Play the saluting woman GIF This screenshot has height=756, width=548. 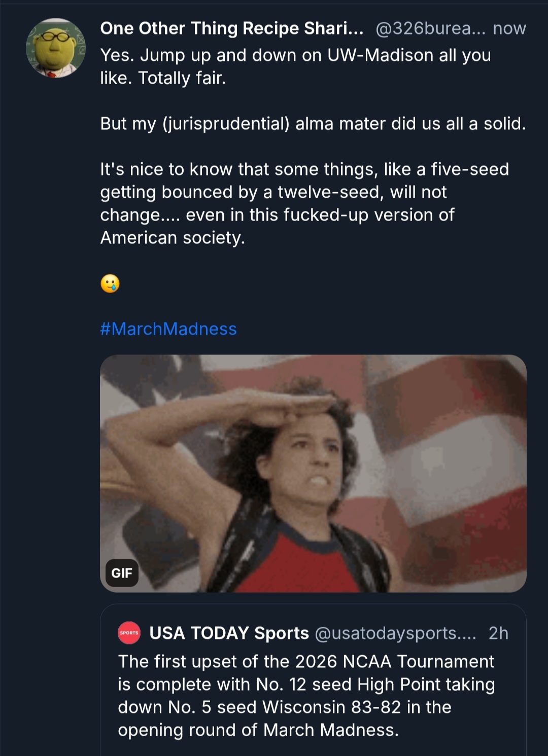click(x=313, y=473)
